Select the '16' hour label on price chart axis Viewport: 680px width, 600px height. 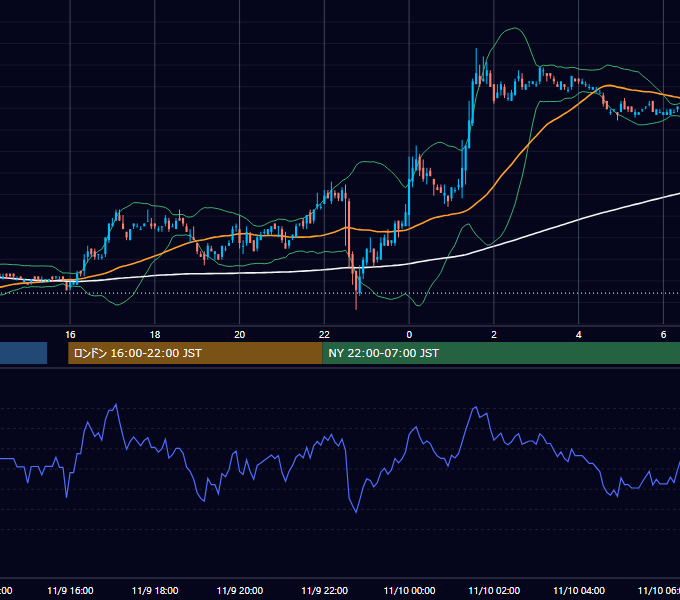click(x=70, y=335)
